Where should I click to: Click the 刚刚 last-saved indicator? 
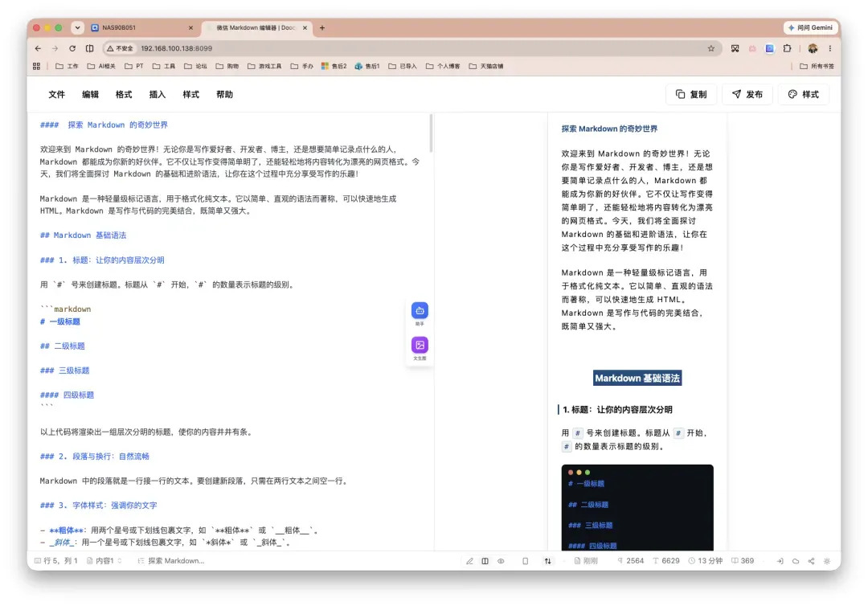586,561
